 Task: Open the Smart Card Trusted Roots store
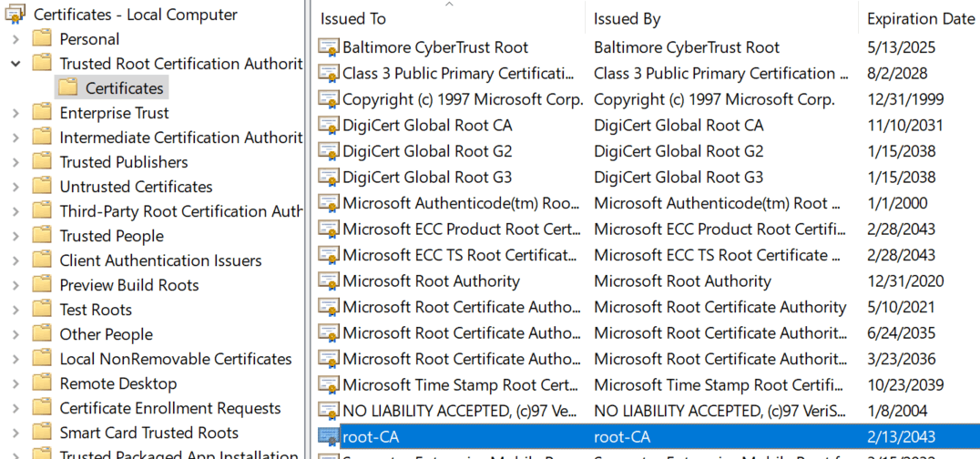point(149,433)
